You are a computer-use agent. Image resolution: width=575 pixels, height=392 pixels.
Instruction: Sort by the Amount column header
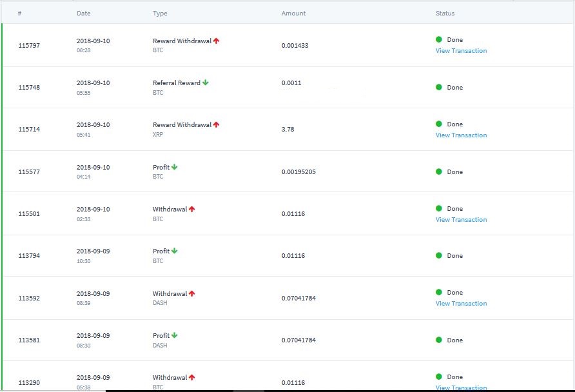pos(293,13)
